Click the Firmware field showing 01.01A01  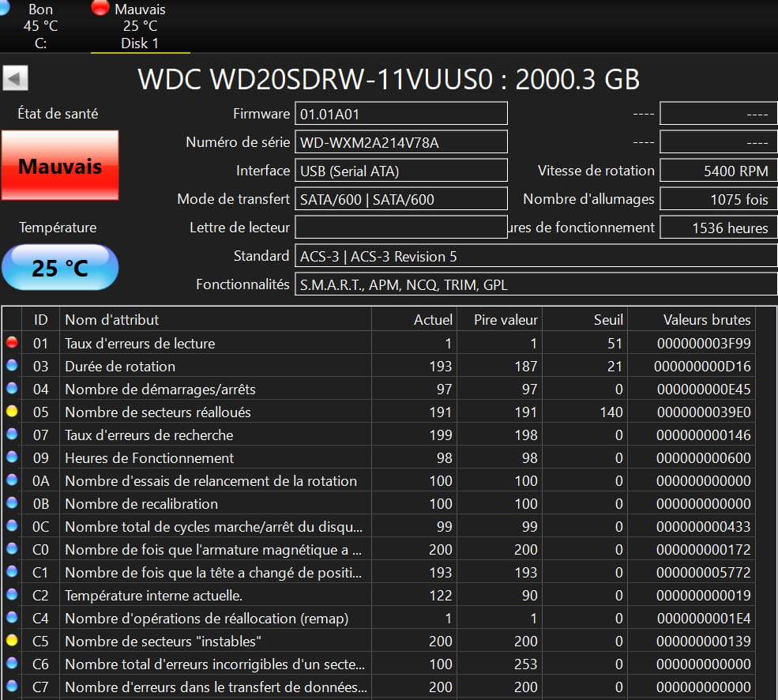click(400, 114)
